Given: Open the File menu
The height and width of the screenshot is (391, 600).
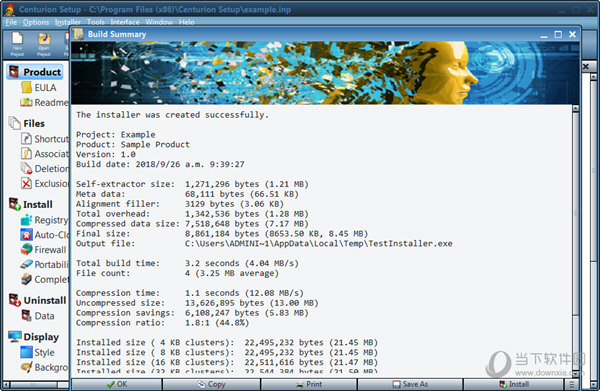Looking at the screenshot, I should pos(11,22).
